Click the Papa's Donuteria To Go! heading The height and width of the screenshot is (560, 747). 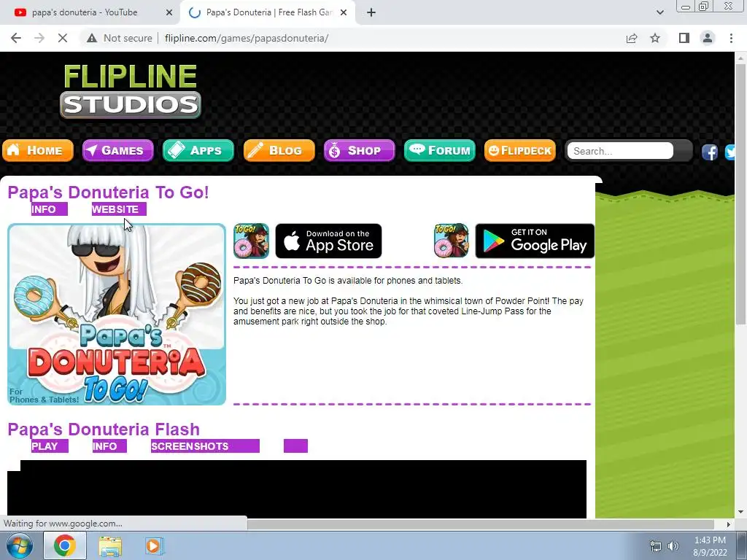(x=108, y=192)
